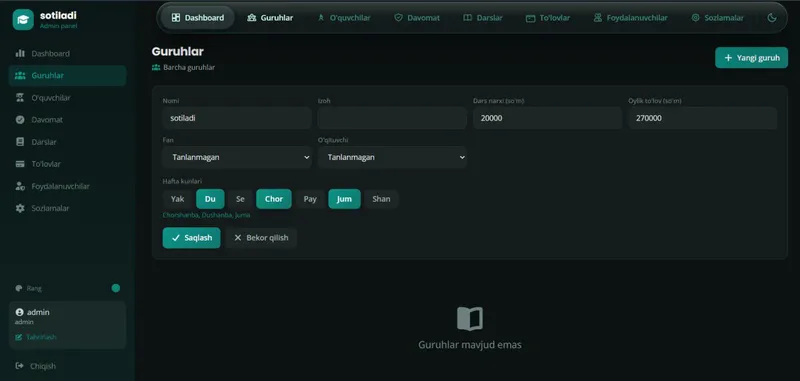800x381 pixels.
Task: Click the Yangi guruh button
Action: 752,58
